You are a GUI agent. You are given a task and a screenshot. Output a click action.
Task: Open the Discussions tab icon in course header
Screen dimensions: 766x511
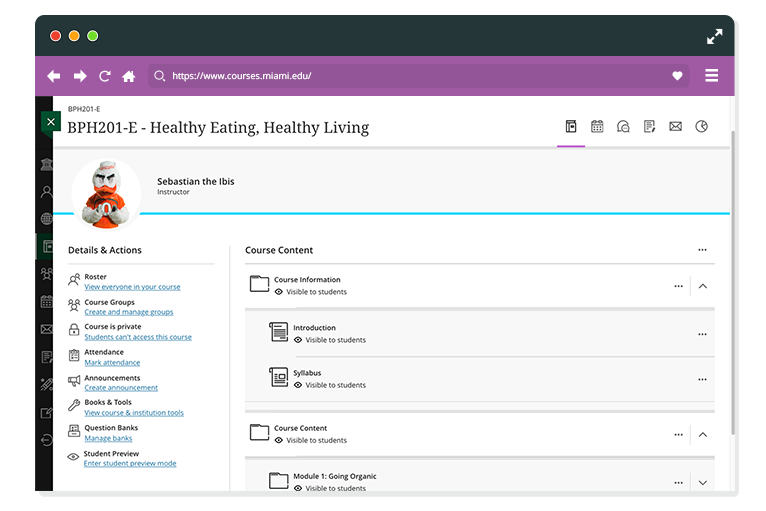click(x=623, y=127)
